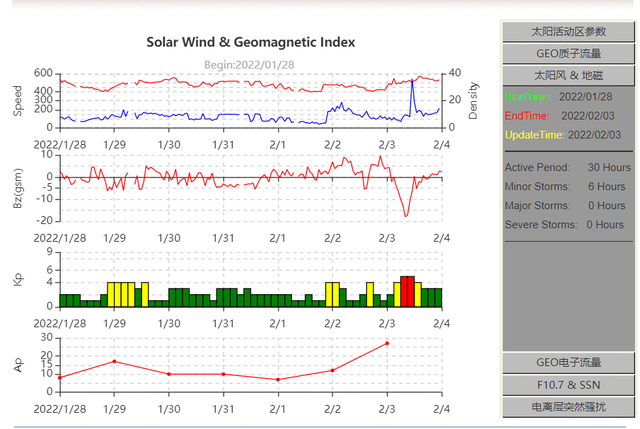Click the Ap data point at 2/3
Viewport: 640px width, 429px height.
point(387,343)
